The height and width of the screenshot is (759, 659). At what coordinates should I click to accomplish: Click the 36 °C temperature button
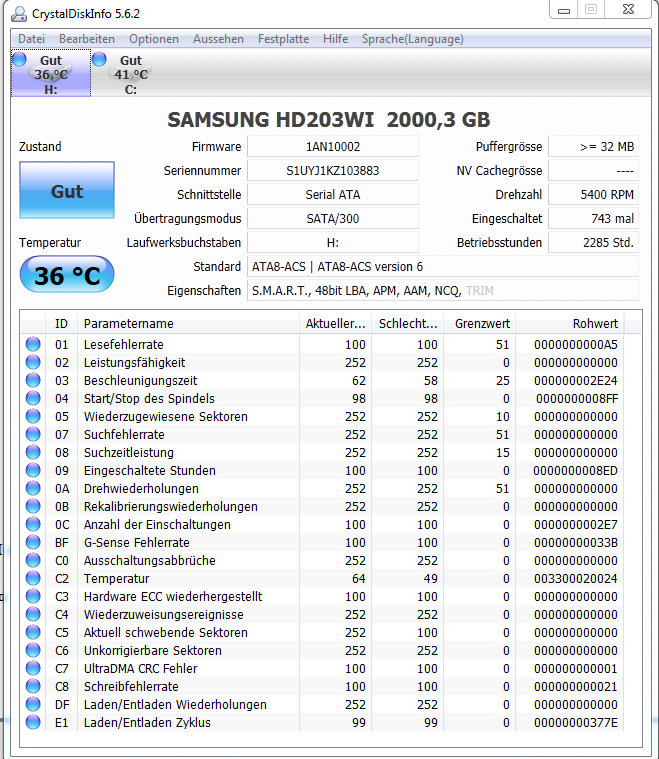67,274
